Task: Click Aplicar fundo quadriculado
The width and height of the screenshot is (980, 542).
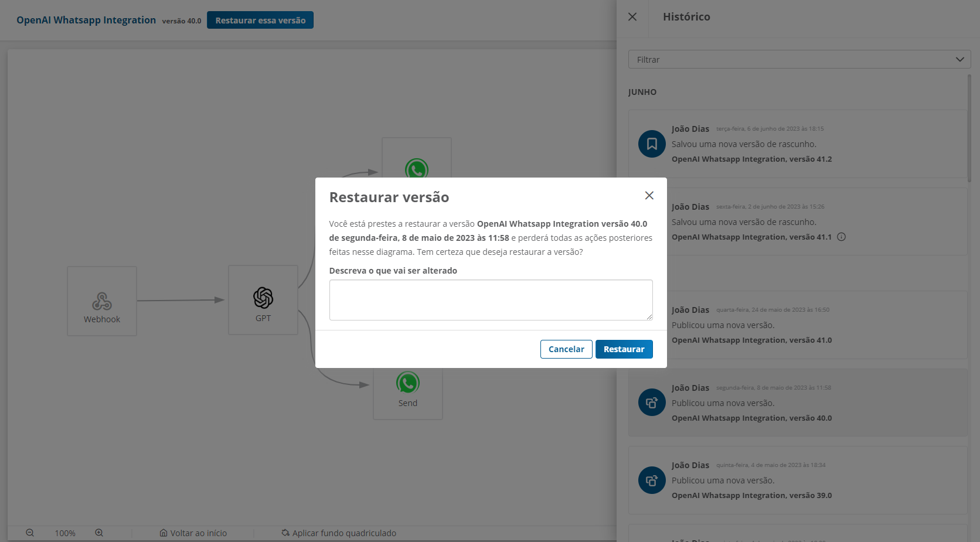Action: [x=339, y=533]
